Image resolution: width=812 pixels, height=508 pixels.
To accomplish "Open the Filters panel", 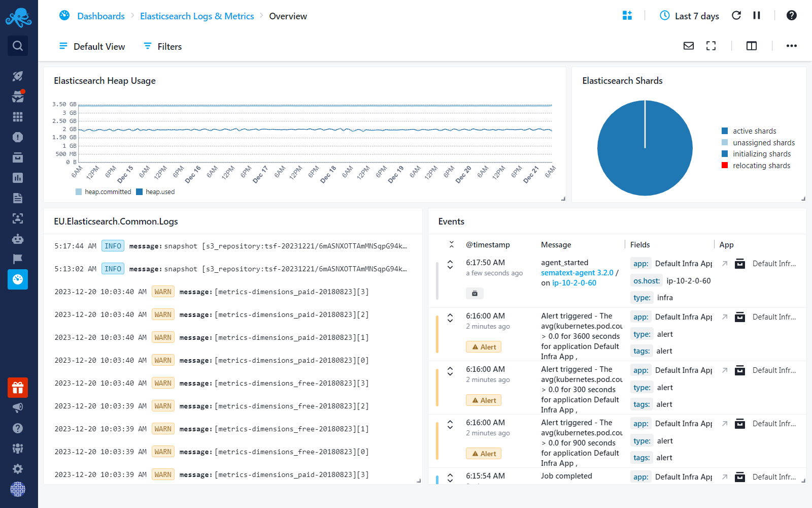I will 162,46.
